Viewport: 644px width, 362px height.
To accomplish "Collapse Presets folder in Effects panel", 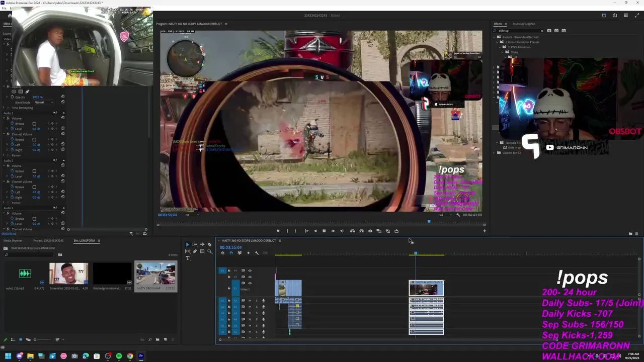I will coord(494,37).
